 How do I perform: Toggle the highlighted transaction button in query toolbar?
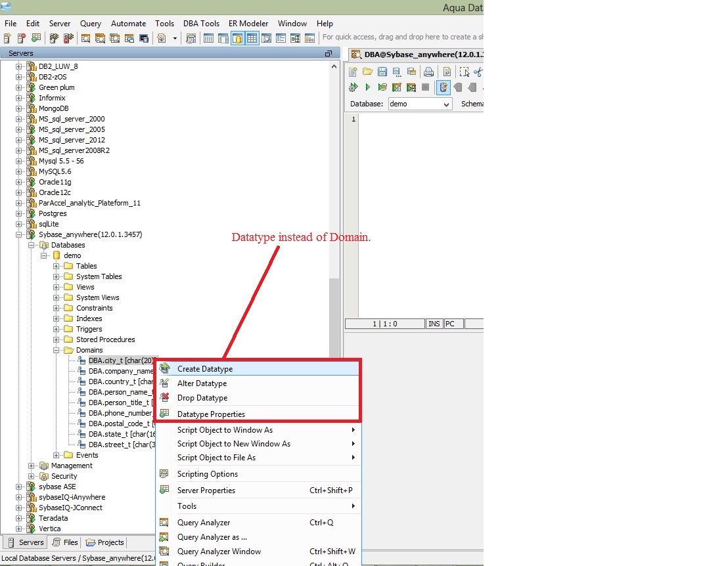[x=444, y=87]
